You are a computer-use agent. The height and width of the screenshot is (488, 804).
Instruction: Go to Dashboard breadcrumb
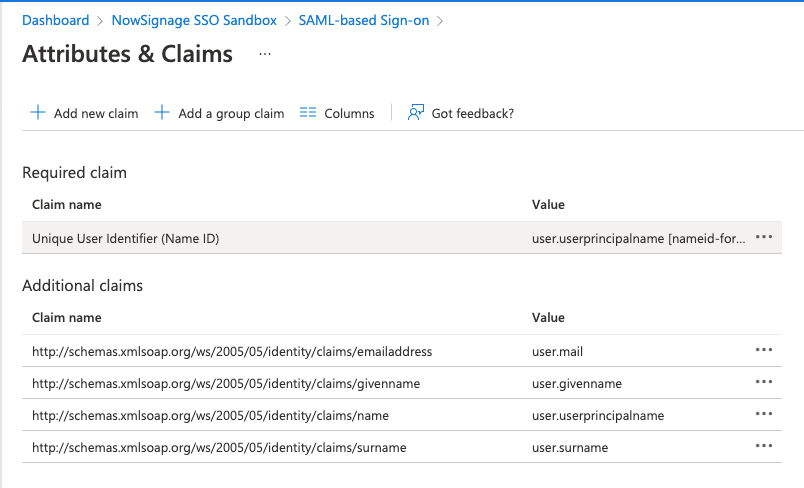click(x=55, y=20)
